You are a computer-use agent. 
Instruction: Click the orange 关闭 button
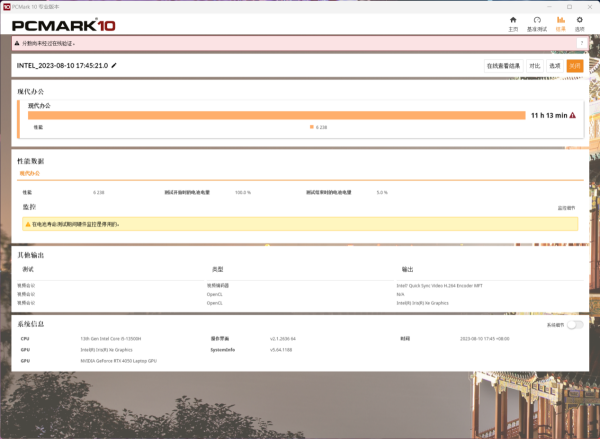[574, 65]
